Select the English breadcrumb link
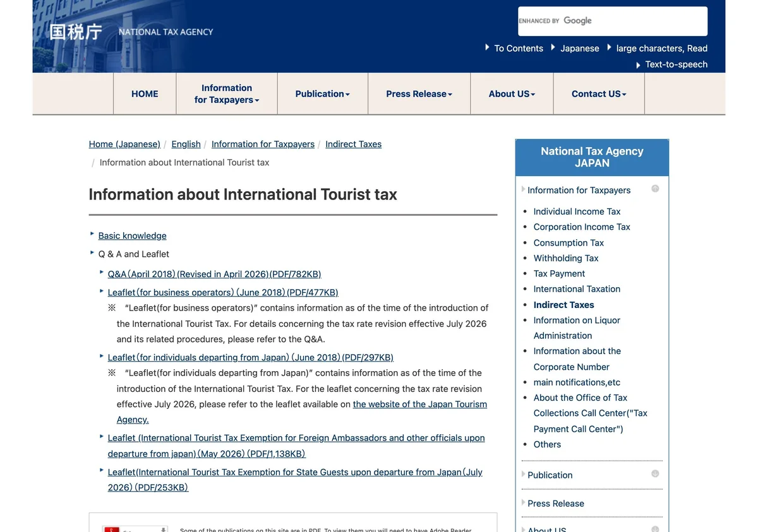The image size is (758, 532). pyautogui.click(x=186, y=144)
